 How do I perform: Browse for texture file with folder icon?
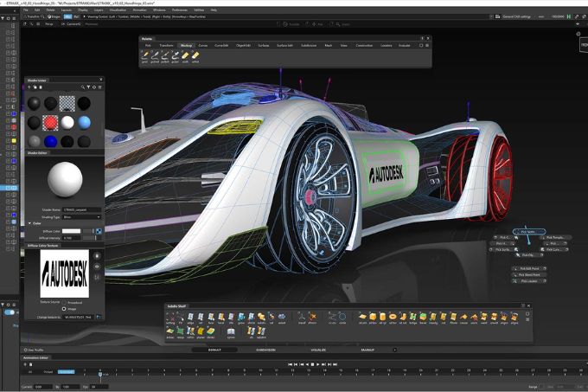[99, 317]
